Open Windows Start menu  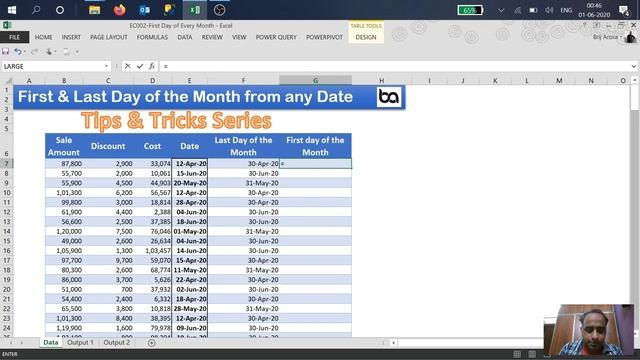[x=12, y=10]
